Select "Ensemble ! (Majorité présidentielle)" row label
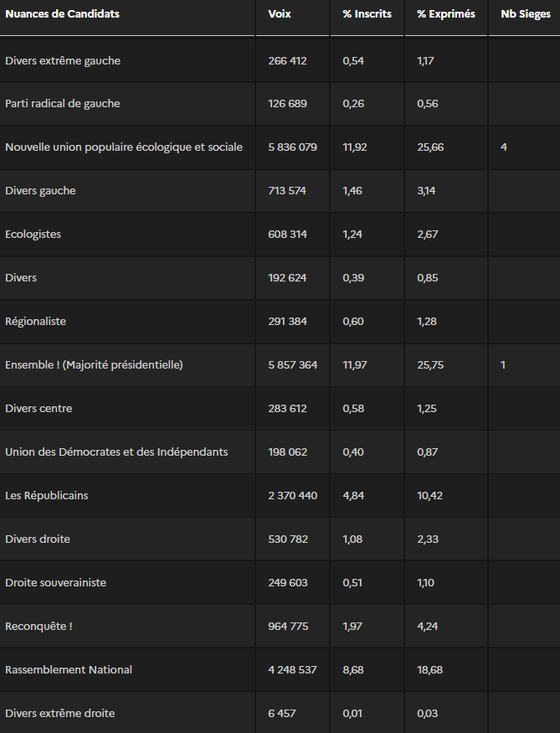This screenshot has height=733, width=560. [x=94, y=365]
